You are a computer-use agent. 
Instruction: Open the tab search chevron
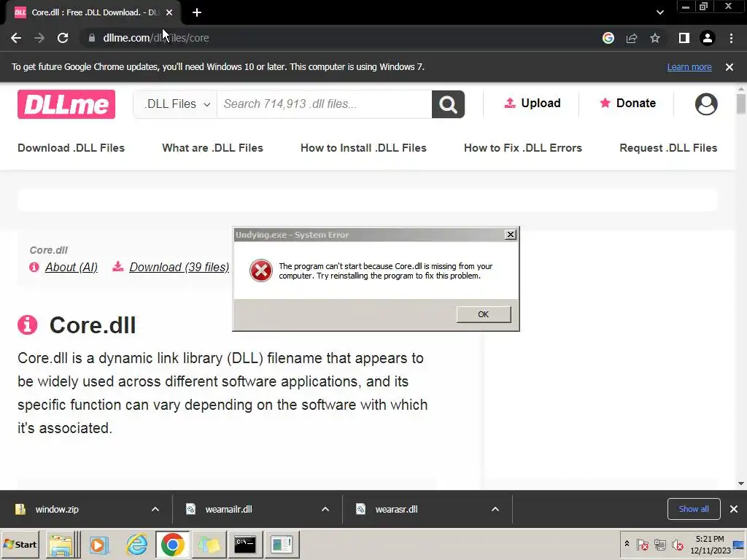coord(659,12)
